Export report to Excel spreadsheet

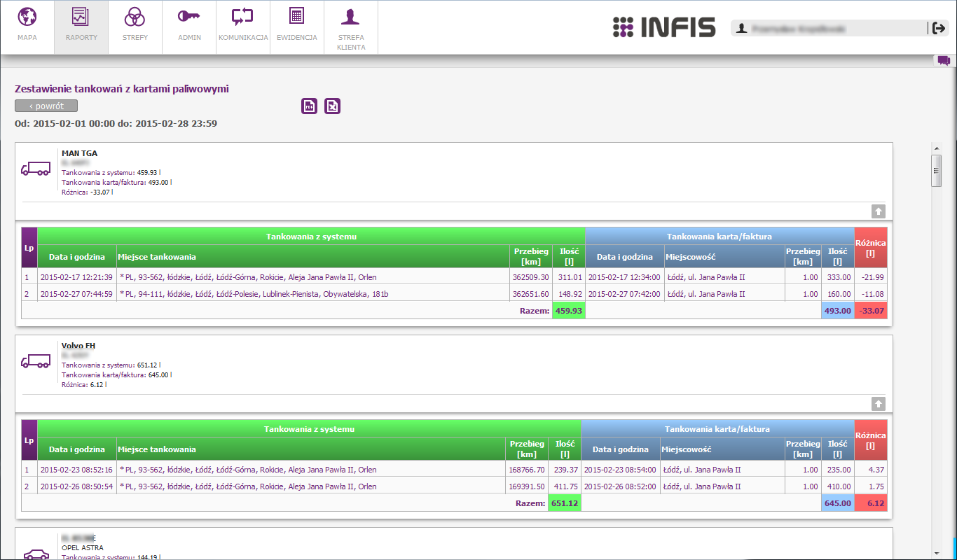(333, 106)
